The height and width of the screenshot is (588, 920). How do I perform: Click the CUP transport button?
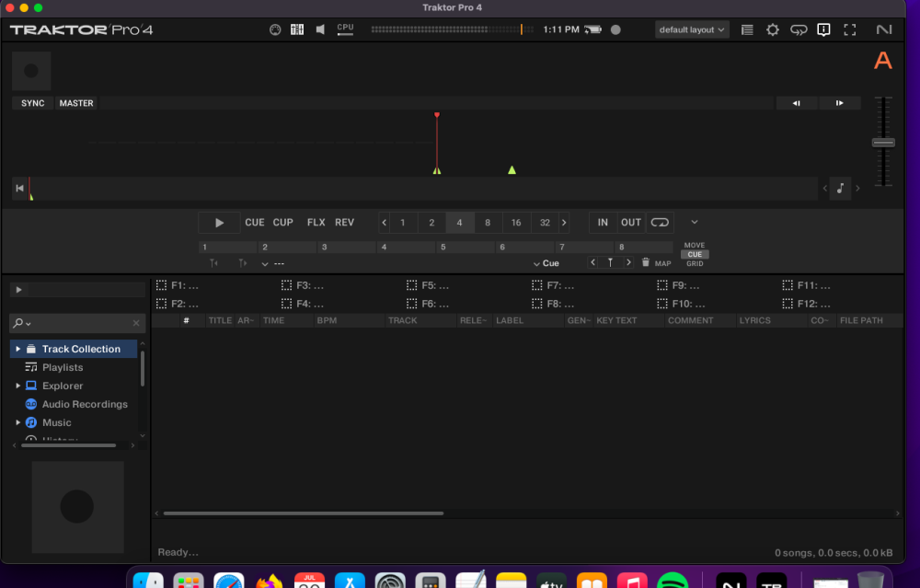(282, 223)
